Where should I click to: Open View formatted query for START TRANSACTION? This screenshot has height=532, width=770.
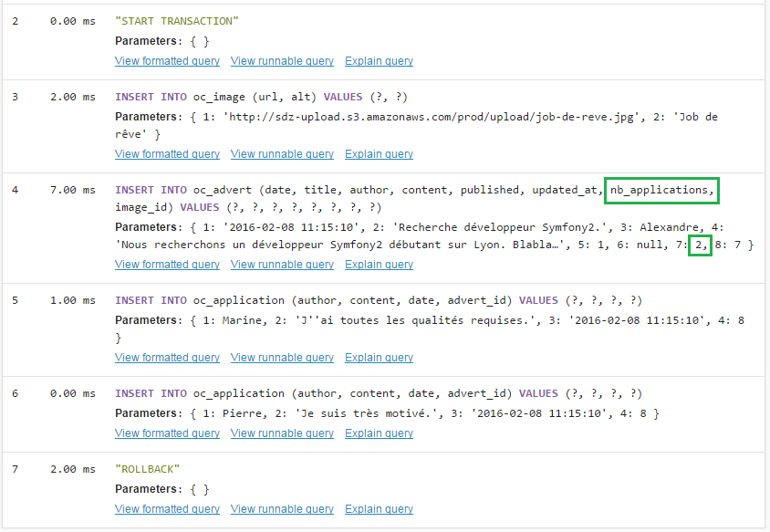coord(167,61)
